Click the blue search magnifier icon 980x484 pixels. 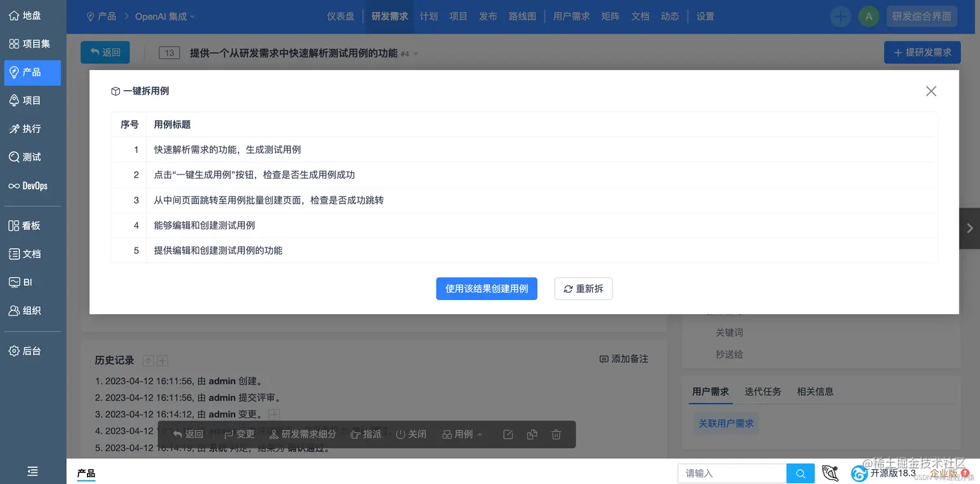[800, 473]
